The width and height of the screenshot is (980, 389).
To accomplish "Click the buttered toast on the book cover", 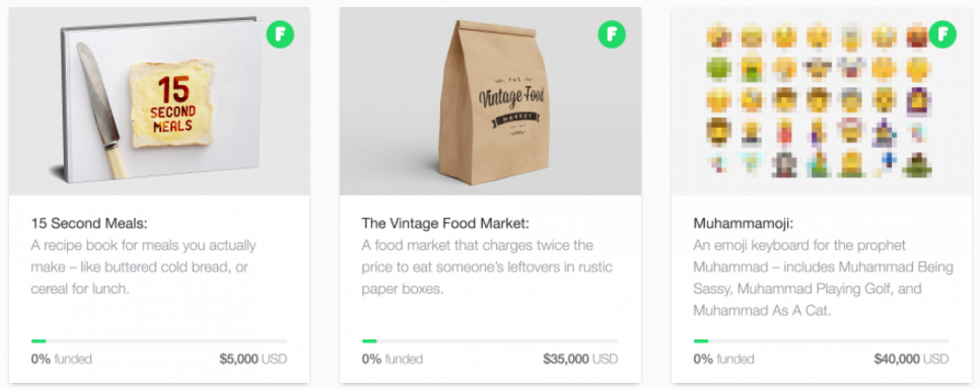I will point(172,103).
